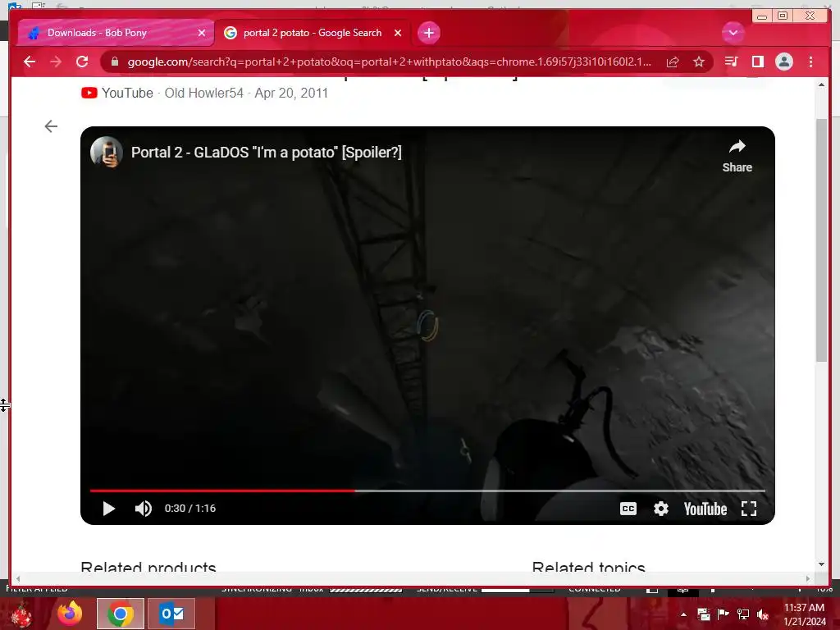Enter fullscreen mode on the video
The image size is (840, 630).
pos(749,509)
